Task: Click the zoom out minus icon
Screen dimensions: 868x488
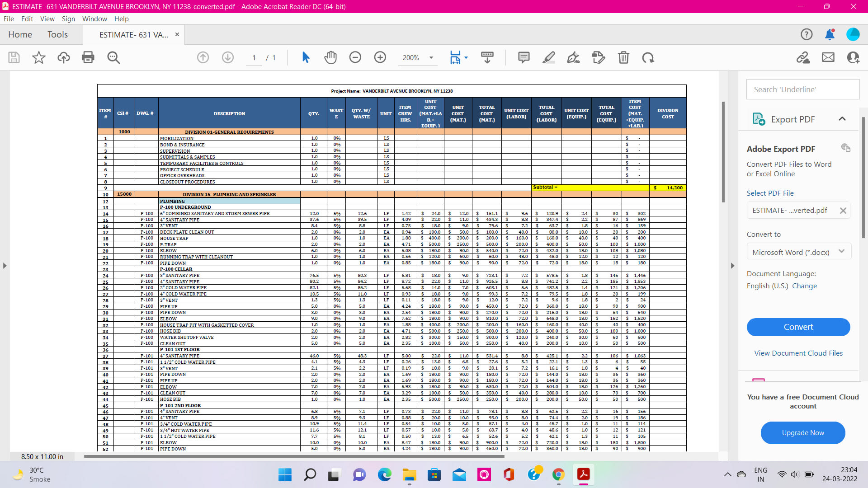Action: coord(355,57)
